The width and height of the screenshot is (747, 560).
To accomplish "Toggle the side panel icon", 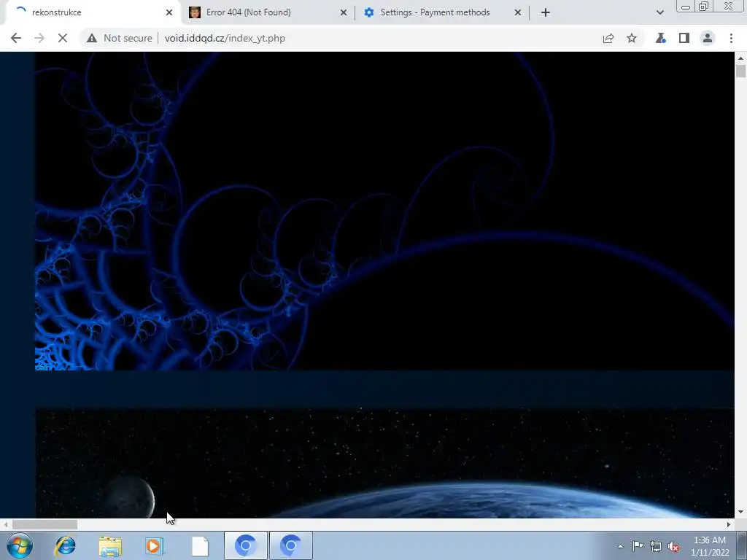I will coord(684,38).
